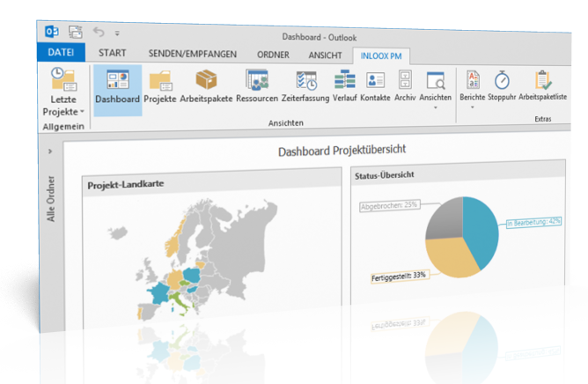Click the 'In Bearbeitung: 42%' chart label
This screenshot has width=588, height=384.
click(x=533, y=222)
